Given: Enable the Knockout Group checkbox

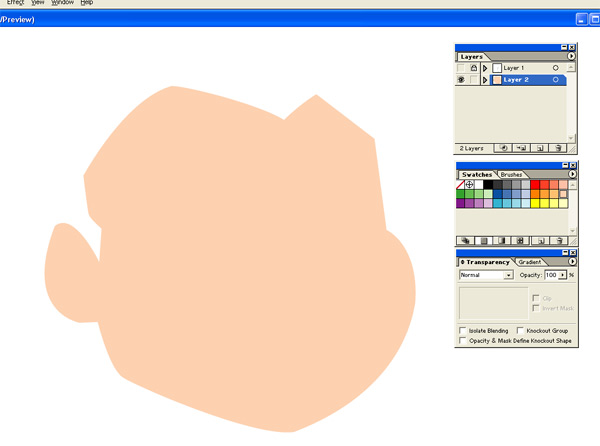Looking at the screenshot, I should click(520, 330).
